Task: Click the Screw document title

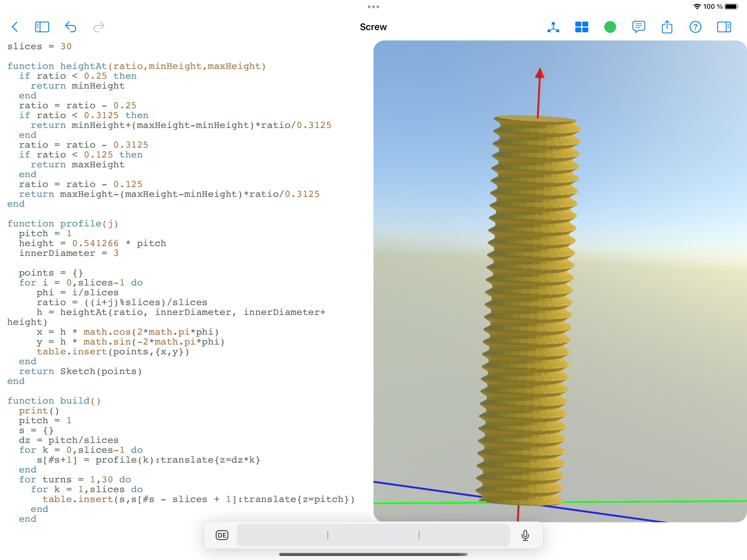Action: click(x=373, y=27)
